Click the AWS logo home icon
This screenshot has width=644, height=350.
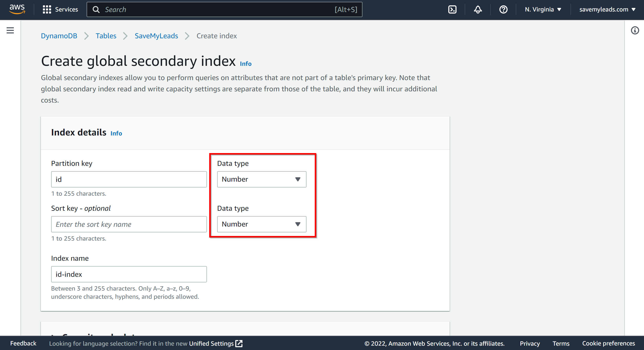(x=17, y=9)
